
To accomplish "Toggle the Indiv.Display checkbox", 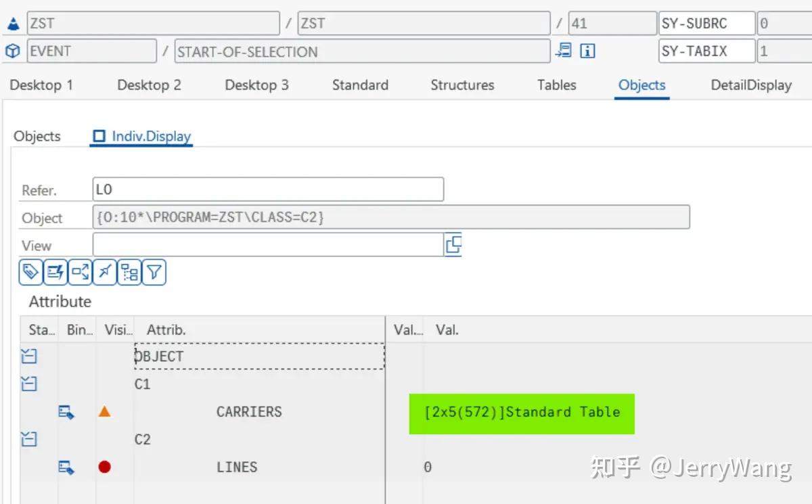I will tap(99, 136).
